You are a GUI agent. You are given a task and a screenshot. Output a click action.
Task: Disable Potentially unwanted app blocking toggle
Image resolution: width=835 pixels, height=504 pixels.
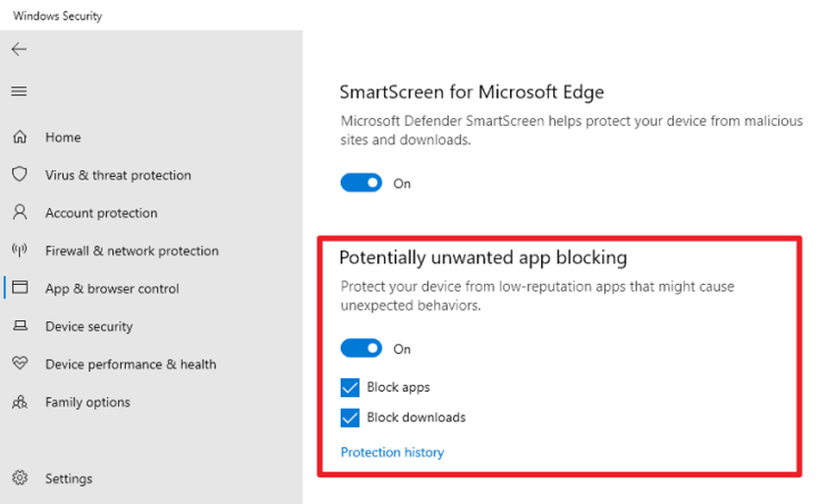click(x=361, y=349)
